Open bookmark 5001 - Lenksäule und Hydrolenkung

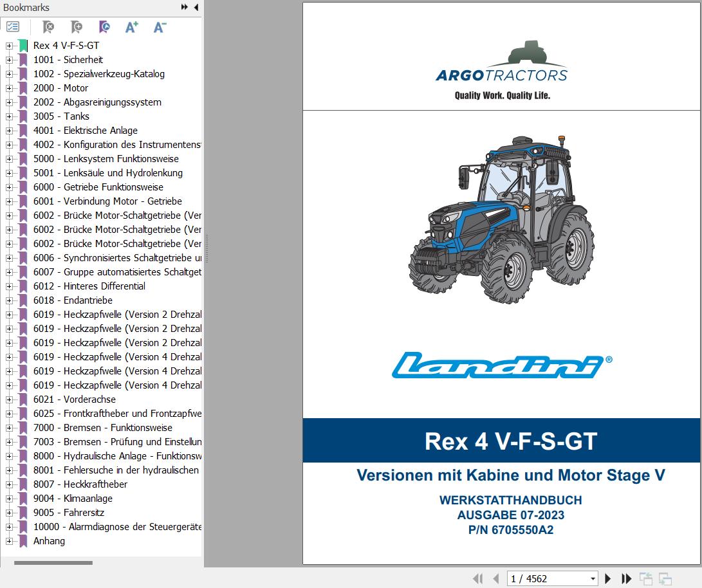pos(108,172)
